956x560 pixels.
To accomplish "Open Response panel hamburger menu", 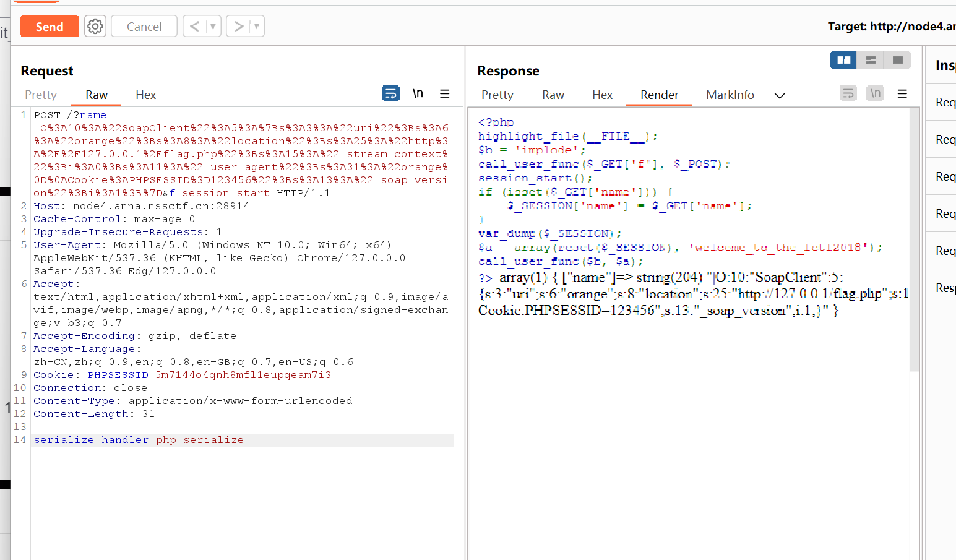I will click(x=902, y=93).
